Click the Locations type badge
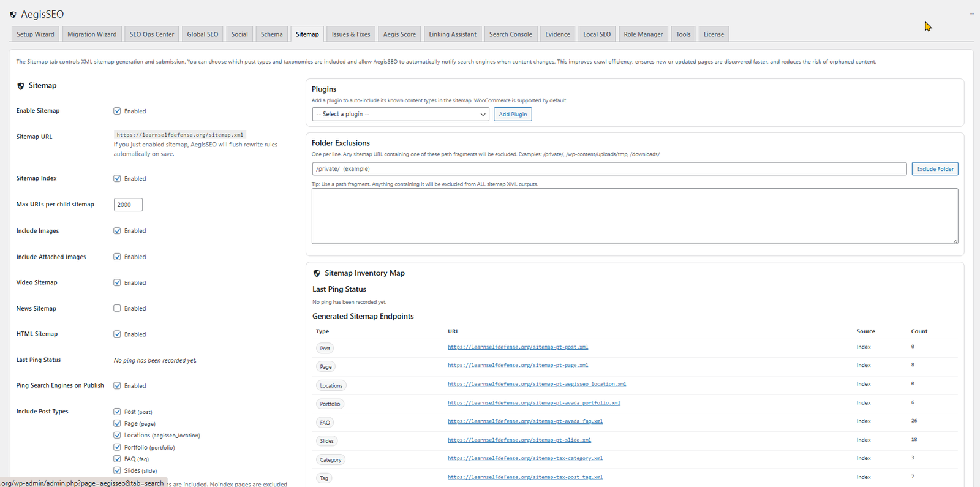980x487 pixels. 331,385
